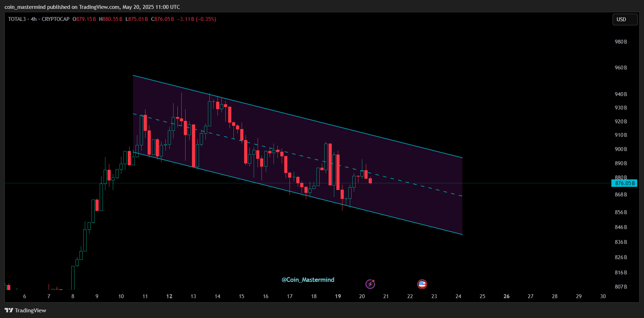Click the CRYPTOCAP exchange label

tap(56, 19)
